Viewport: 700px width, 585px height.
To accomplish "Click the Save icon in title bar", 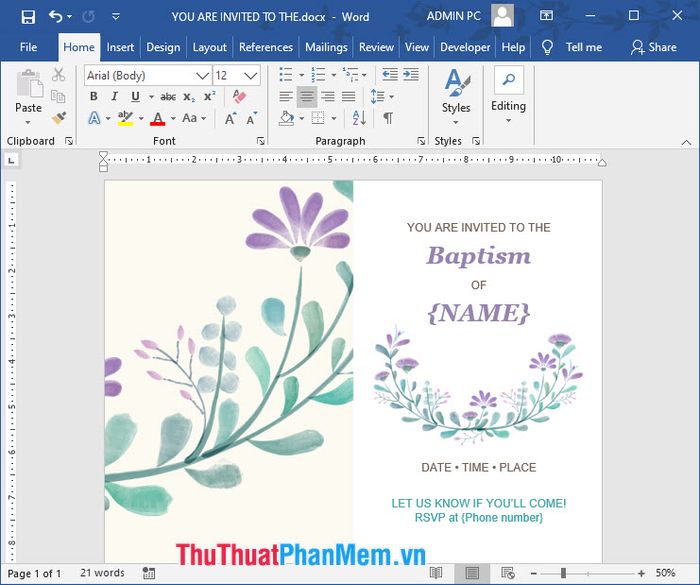I will coord(28,16).
